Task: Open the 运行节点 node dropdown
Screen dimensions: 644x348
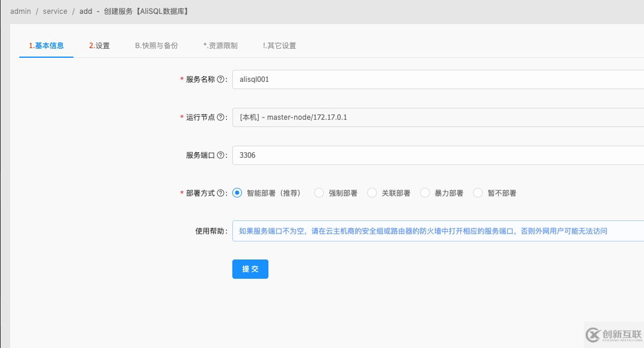Action: pyautogui.click(x=438, y=117)
